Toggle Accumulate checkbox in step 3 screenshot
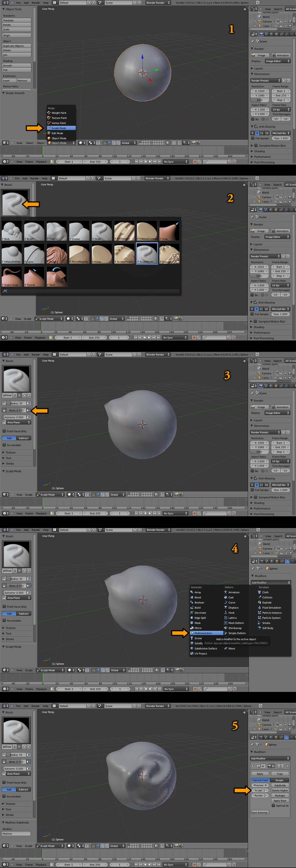296x868 pixels. 4,445
